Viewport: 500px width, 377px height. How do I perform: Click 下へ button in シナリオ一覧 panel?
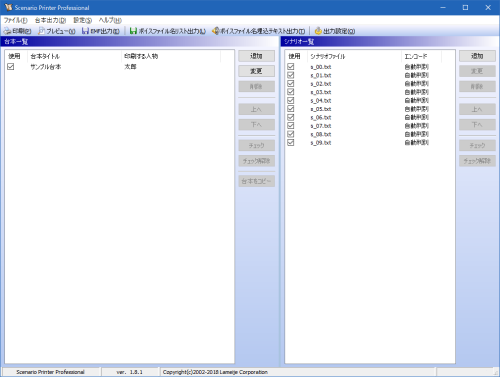point(477,125)
